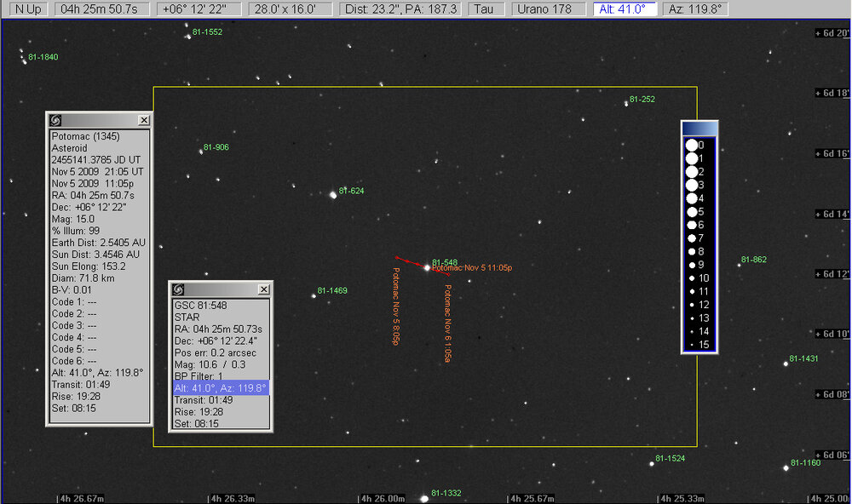Click magnitude 0 dot in legend
Image resolution: width=852 pixels, height=504 pixels.
pos(692,146)
